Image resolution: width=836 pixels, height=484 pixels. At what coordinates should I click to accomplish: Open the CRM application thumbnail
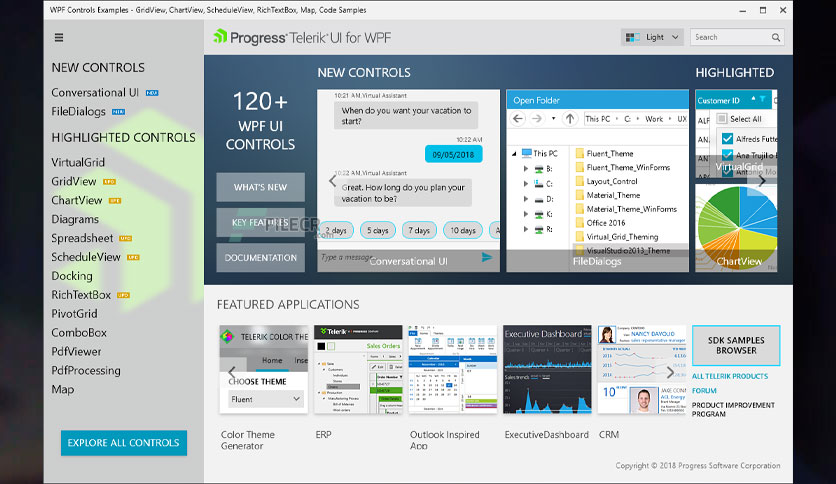641,369
